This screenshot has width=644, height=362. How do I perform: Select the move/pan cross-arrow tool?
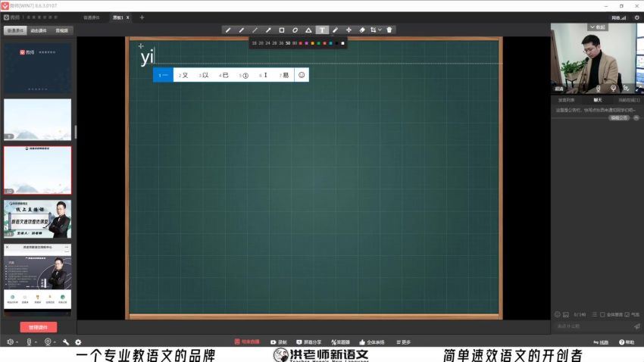pos(349,30)
